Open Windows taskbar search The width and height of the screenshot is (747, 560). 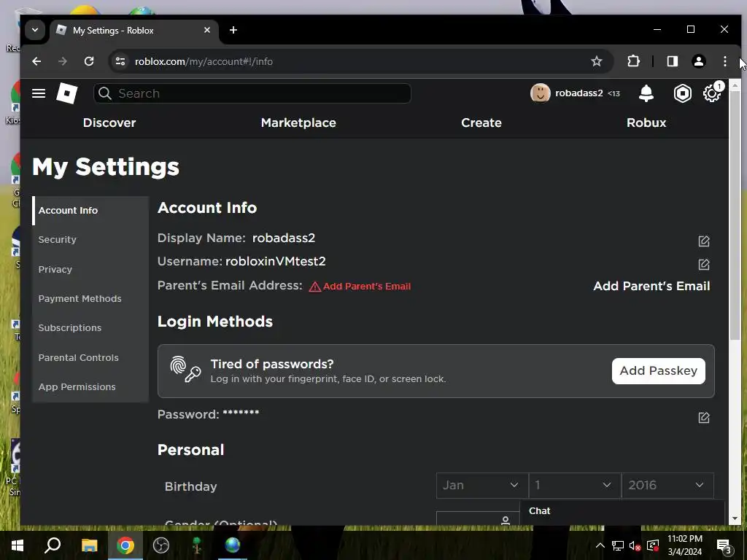53,545
